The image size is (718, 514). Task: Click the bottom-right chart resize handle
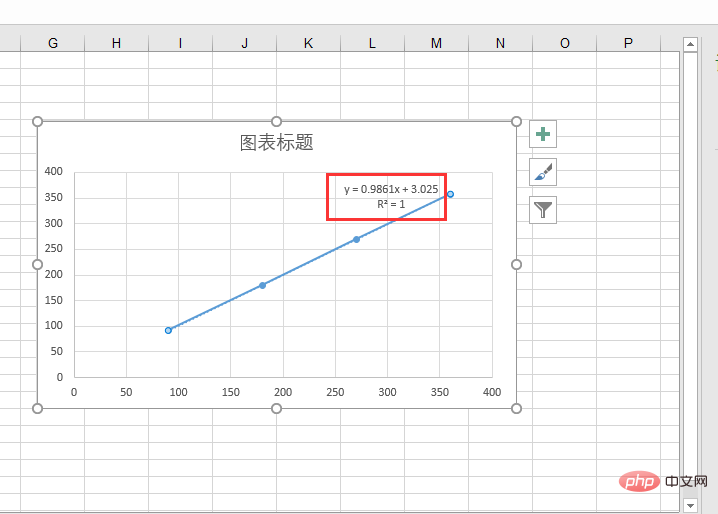(x=516, y=408)
